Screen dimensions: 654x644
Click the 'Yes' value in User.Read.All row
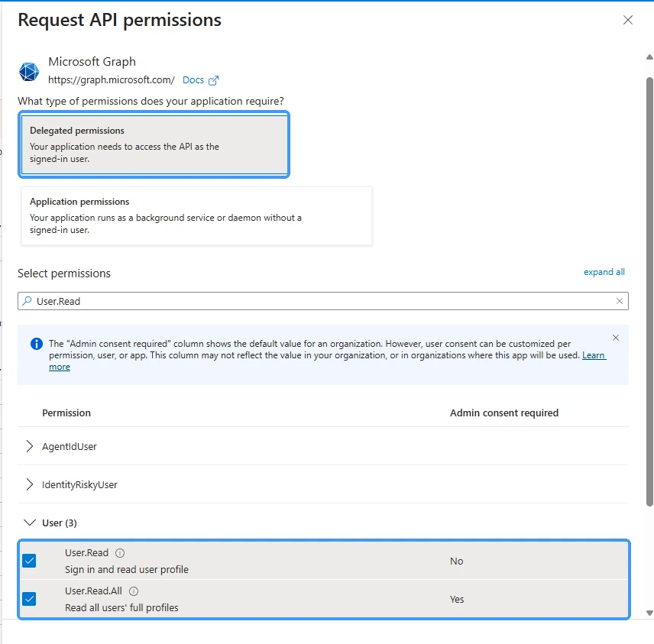(457, 600)
